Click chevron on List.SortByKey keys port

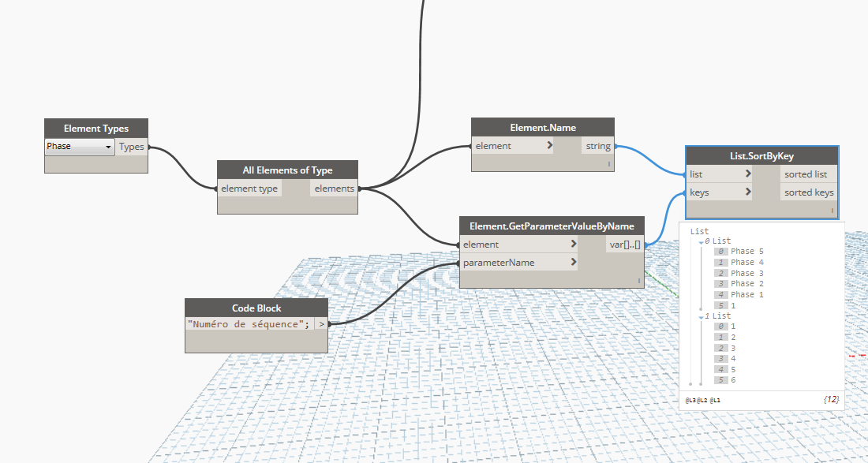pos(747,192)
